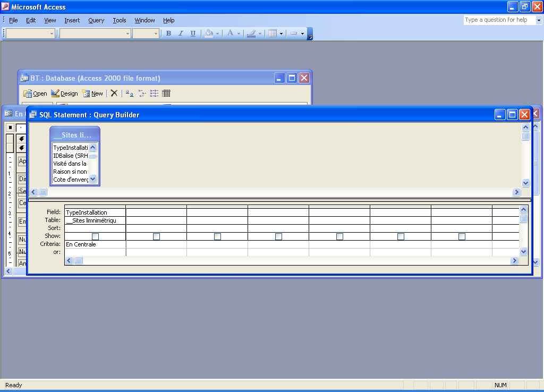The height and width of the screenshot is (392, 544).
Task: Click the Microsoft Access title bar icon
Action: tap(5, 6)
